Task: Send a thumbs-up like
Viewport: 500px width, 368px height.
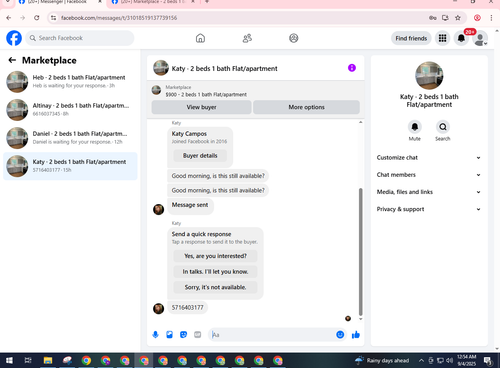Action: click(x=356, y=335)
